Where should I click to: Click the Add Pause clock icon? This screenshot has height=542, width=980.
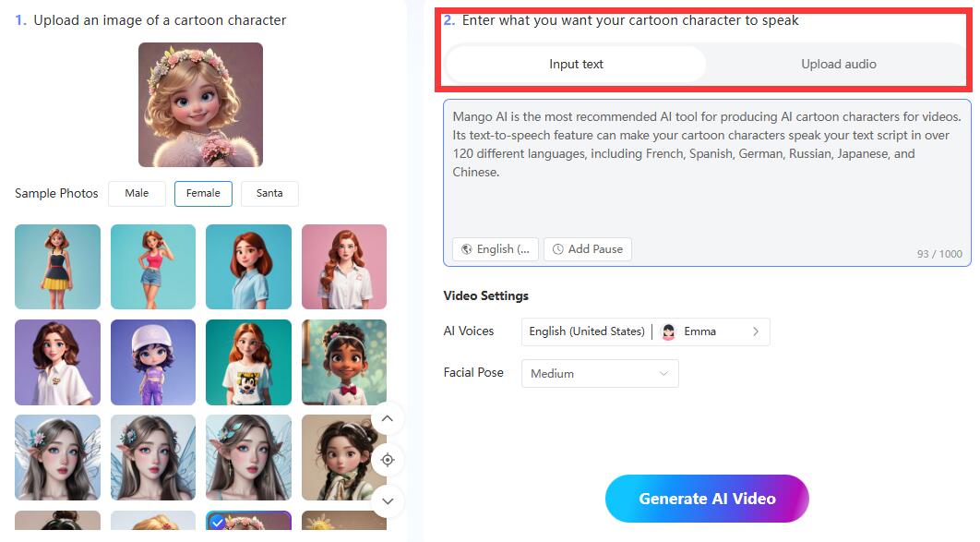pyautogui.click(x=557, y=249)
